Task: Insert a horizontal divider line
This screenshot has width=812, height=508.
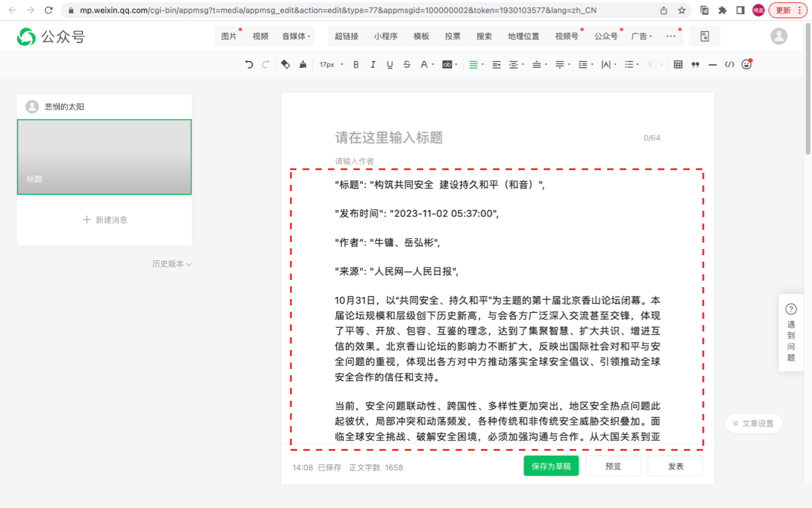Action: coord(712,64)
